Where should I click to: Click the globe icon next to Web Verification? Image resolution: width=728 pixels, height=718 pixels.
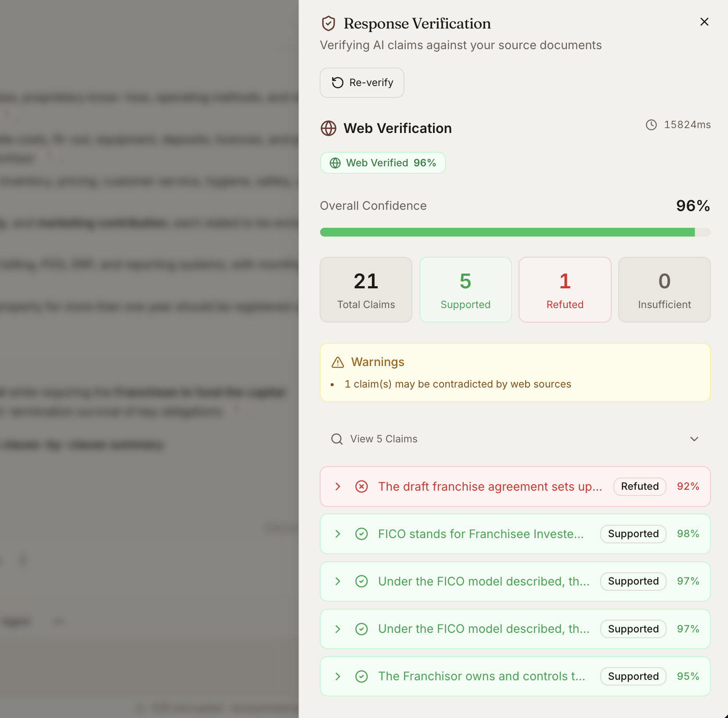328,128
